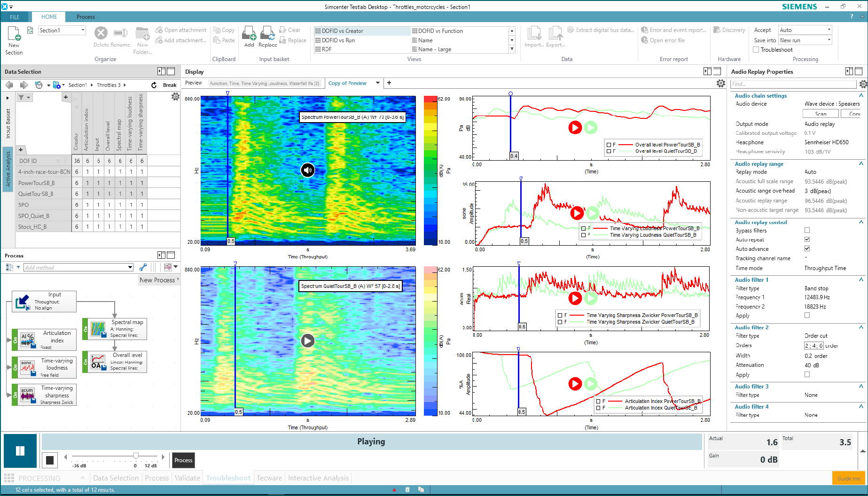Toggle Articulation Index QuietTourSB_B legend checkbox
868x496 pixels.
click(x=598, y=408)
